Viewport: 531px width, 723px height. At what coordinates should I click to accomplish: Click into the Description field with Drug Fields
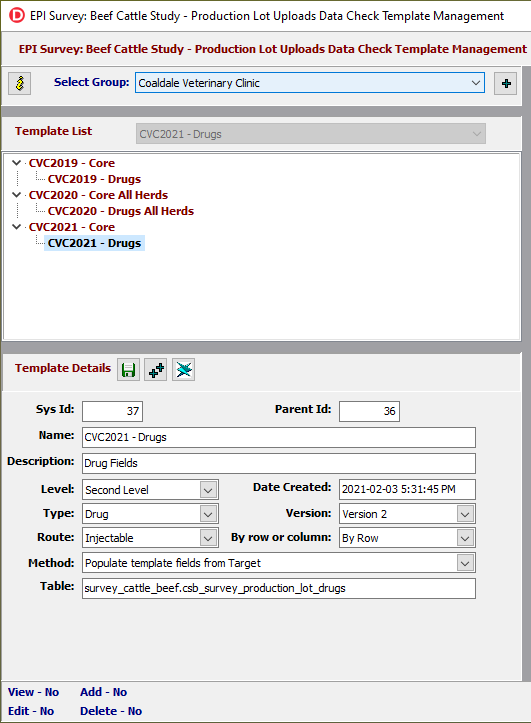click(x=279, y=463)
